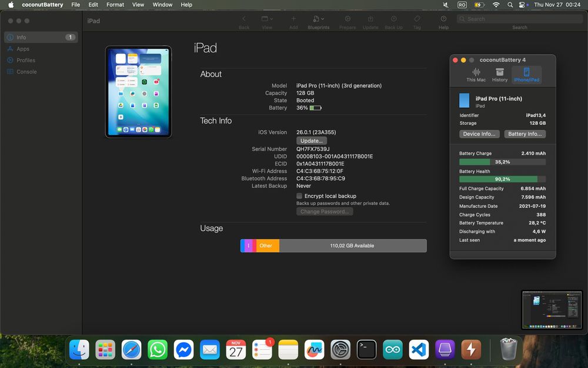Open Notes from the Dock

pos(288,350)
